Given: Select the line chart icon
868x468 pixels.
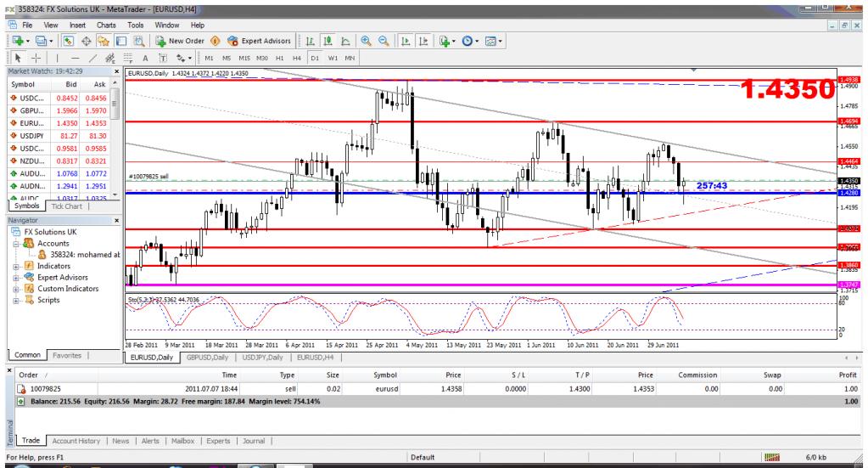Looking at the screenshot, I should point(344,39).
